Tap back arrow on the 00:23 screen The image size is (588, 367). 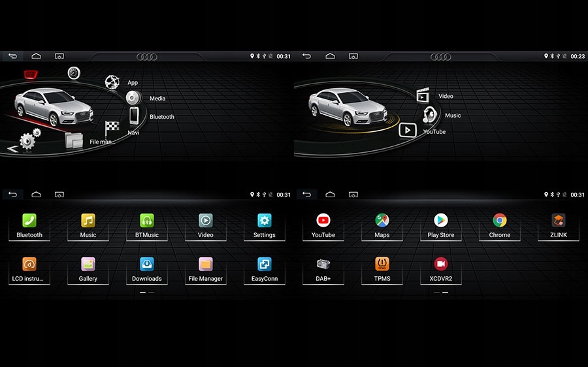[x=307, y=56]
